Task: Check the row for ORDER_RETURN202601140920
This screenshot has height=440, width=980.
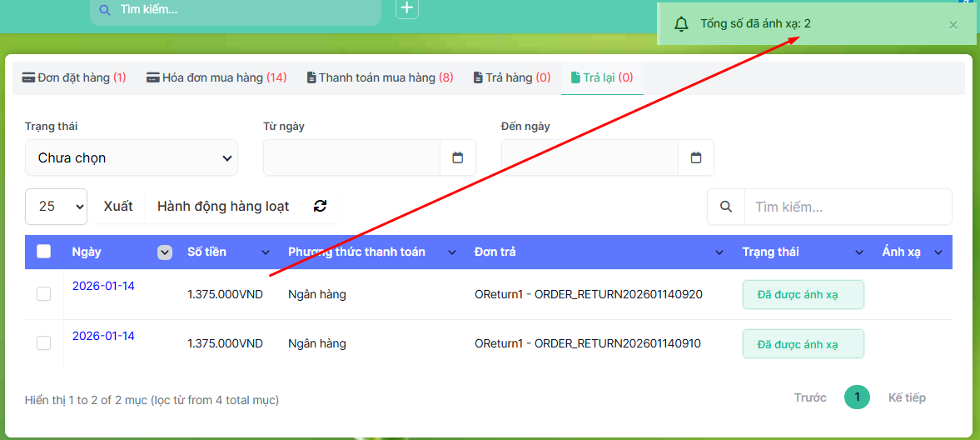Action: coord(44,293)
